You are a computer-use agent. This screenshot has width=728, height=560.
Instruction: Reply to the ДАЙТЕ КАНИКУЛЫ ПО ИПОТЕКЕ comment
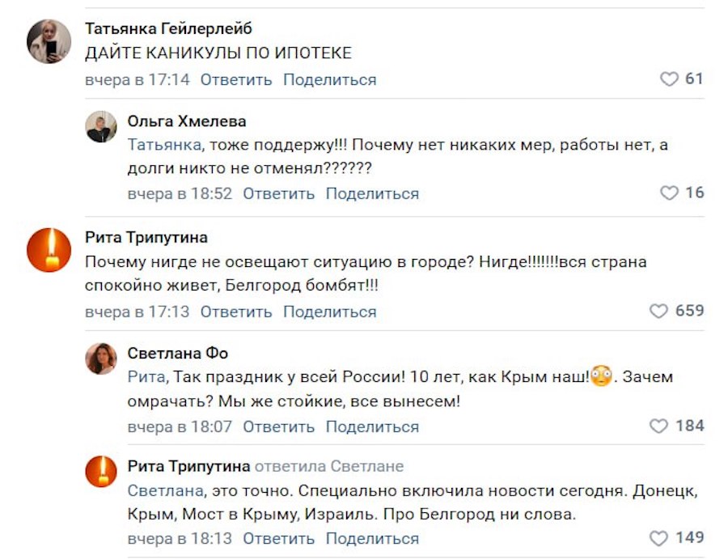coord(236,80)
